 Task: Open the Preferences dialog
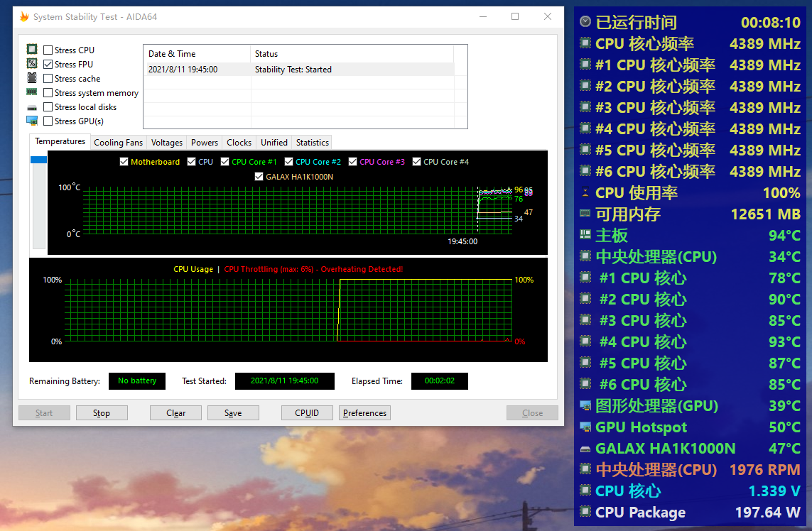click(x=364, y=413)
